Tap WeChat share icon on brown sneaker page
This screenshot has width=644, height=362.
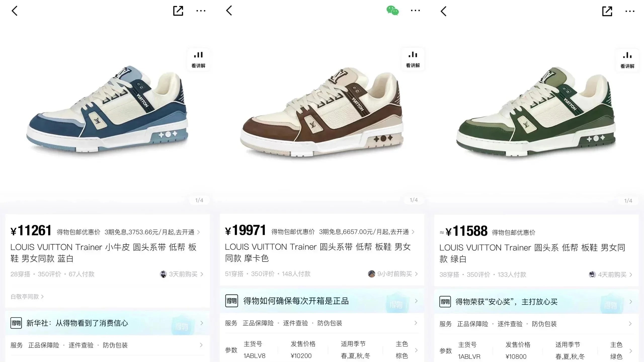coord(392,11)
